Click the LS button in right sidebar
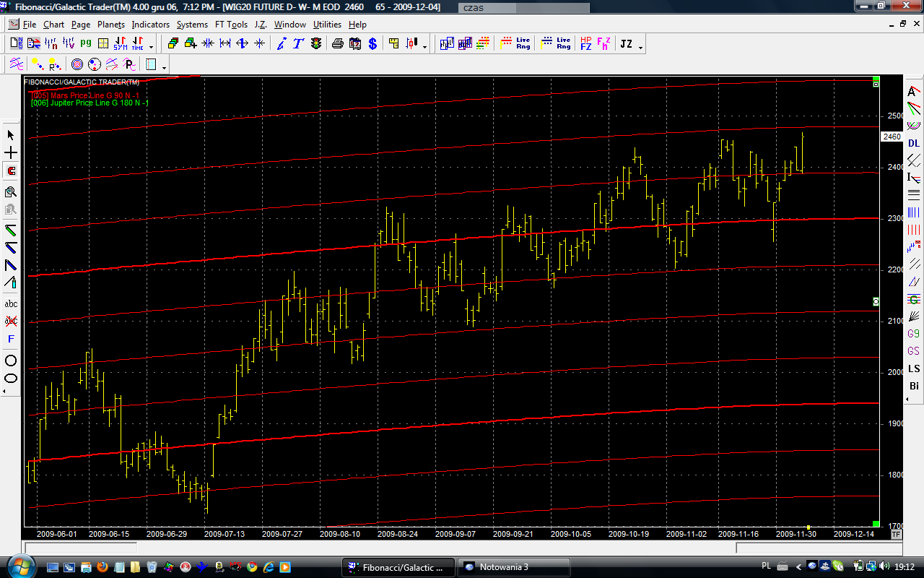This screenshot has height=578, width=924. coord(914,368)
